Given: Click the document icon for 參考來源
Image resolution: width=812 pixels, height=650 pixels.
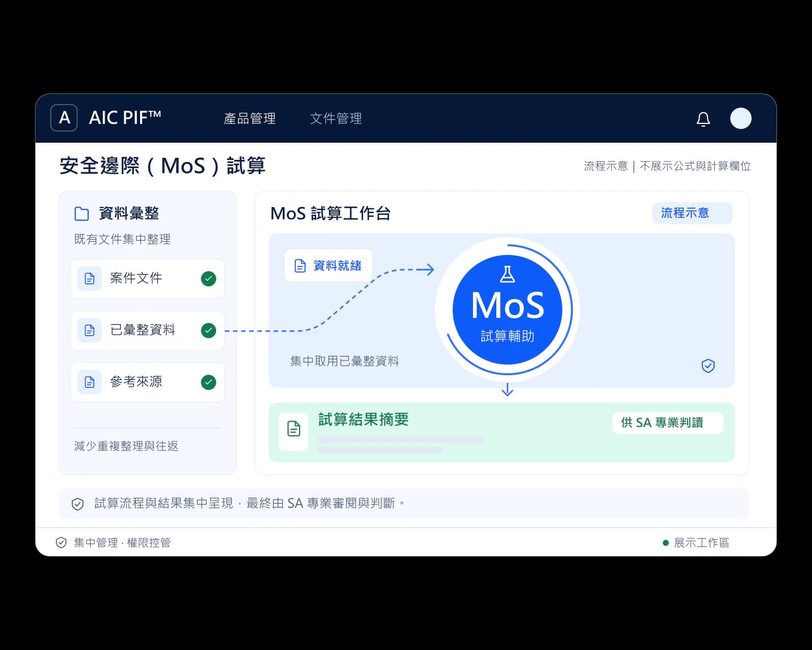Looking at the screenshot, I should coord(89,382).
